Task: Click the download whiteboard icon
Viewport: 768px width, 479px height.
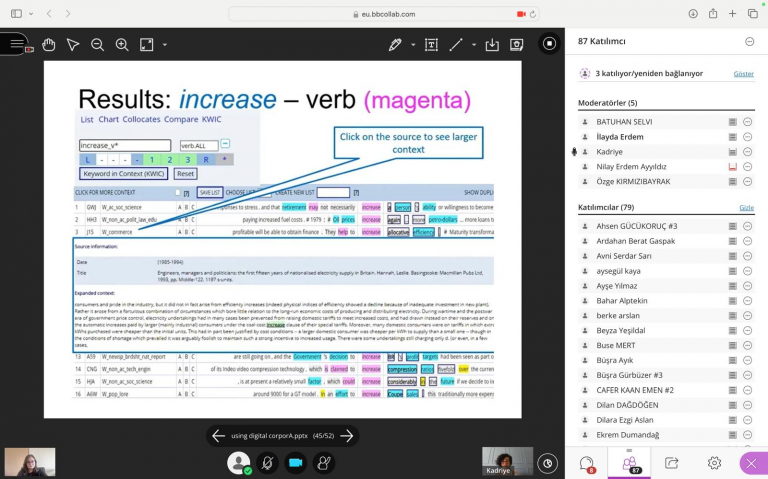Action: (x=492, y=45)
